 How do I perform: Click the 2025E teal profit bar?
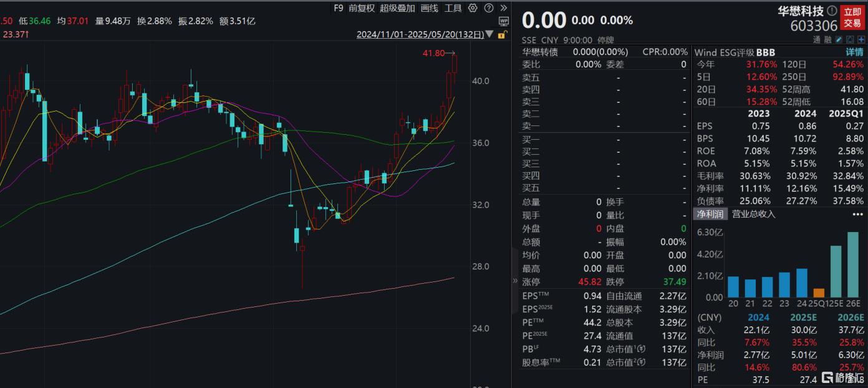[836, 271]
